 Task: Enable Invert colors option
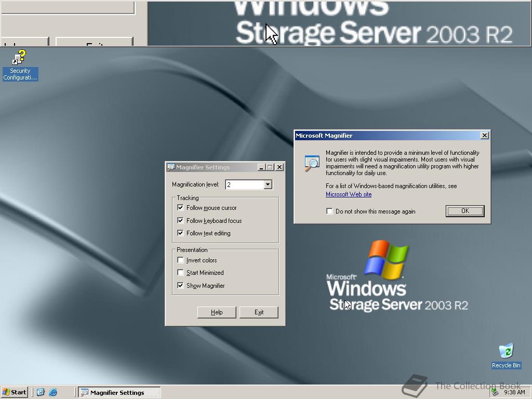180,260
